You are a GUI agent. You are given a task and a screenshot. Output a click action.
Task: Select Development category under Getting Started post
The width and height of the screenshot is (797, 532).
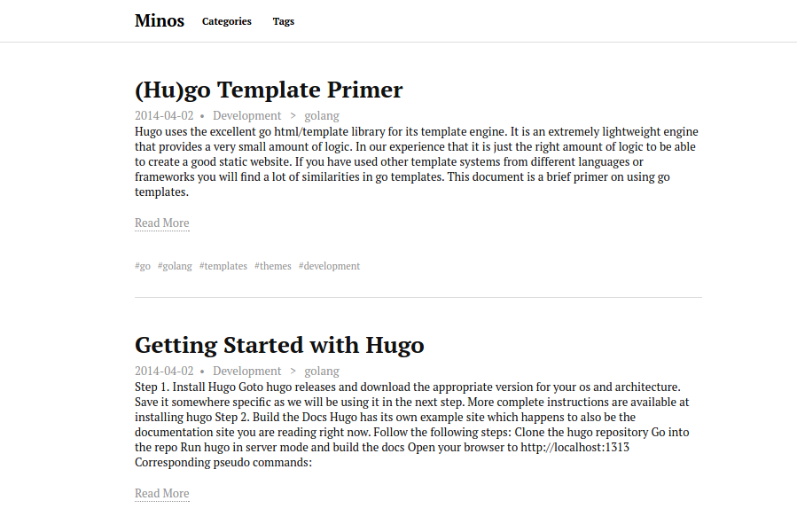246,371
